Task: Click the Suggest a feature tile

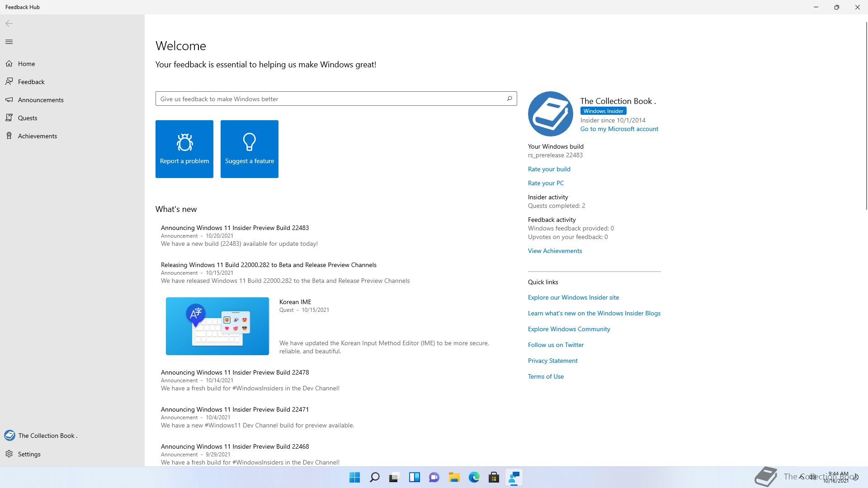Action: pos(250,149)
